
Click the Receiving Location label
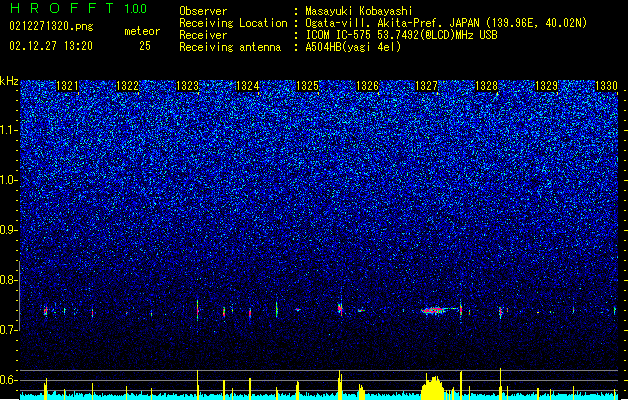tap(233, 23)
